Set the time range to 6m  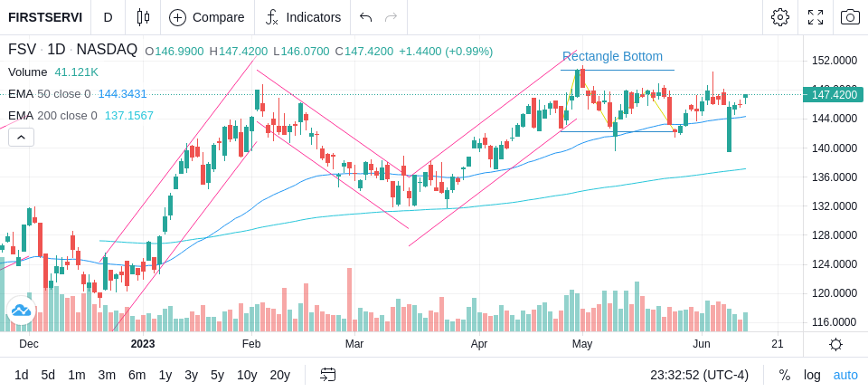137,375
